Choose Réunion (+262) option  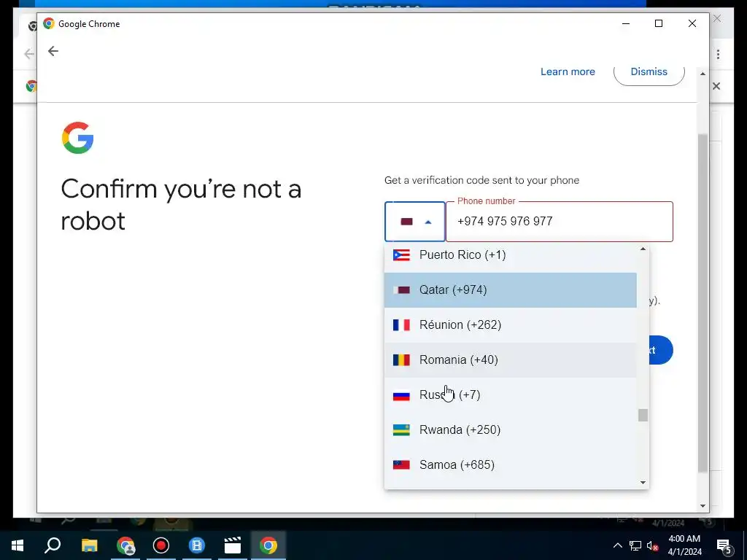(x=510, y=324)
